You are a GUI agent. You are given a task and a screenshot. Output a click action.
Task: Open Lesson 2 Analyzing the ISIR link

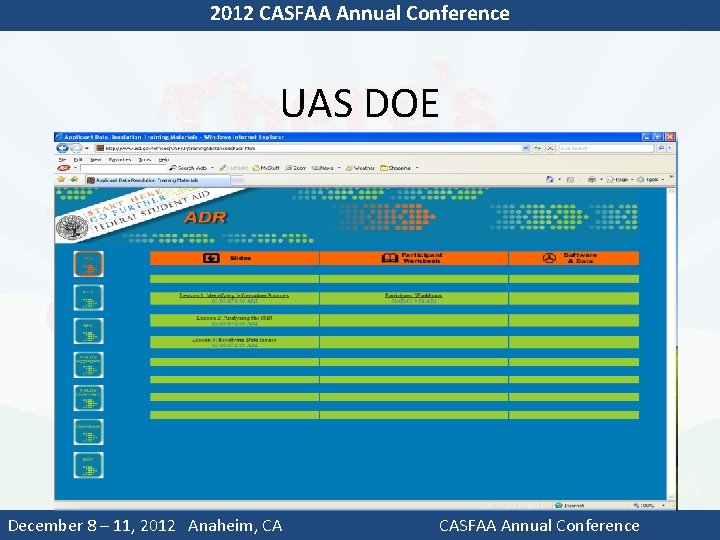coord(234,318)
